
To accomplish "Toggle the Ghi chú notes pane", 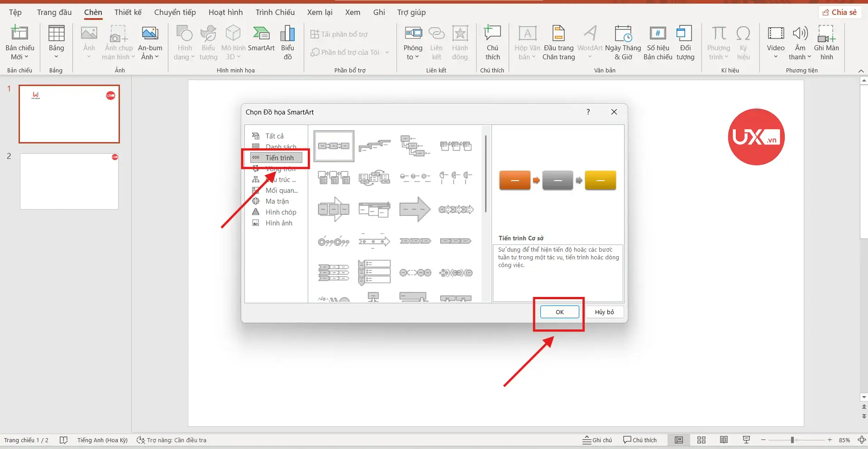I will 597,440.
